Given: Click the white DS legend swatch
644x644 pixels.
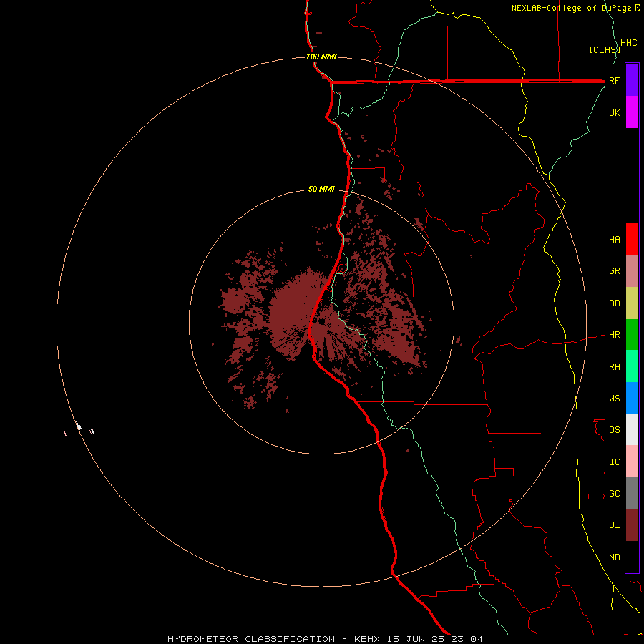Looking at the screenshot, I should point(632,429).
